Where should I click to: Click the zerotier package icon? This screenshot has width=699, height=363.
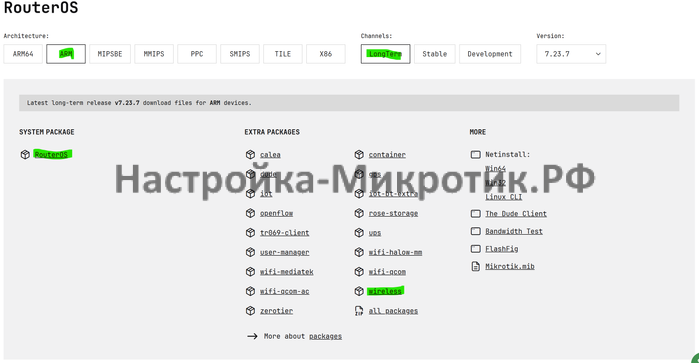[x=250, y=310]
